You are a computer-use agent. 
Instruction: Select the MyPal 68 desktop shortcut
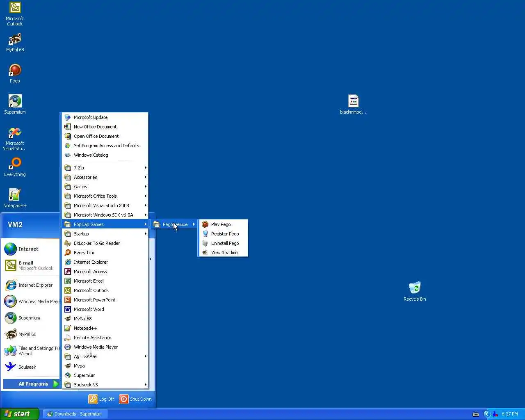click(x=15, y=42)
